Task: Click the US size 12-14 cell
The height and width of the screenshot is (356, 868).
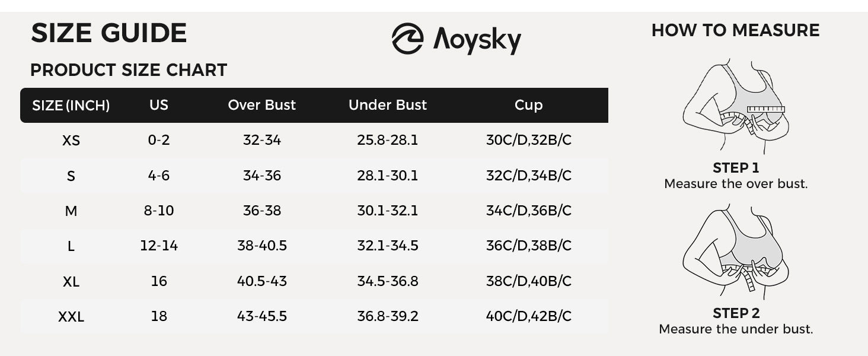Action: coord(159,246)
